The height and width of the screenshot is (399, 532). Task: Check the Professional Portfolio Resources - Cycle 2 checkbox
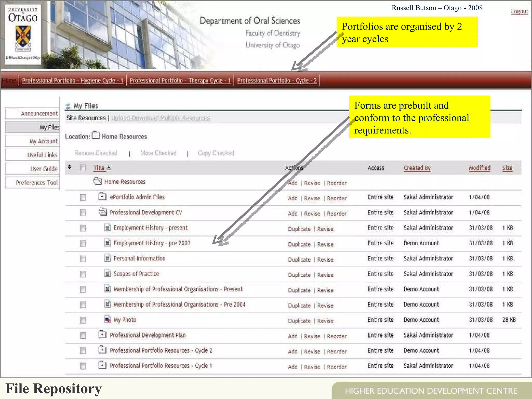83,351
